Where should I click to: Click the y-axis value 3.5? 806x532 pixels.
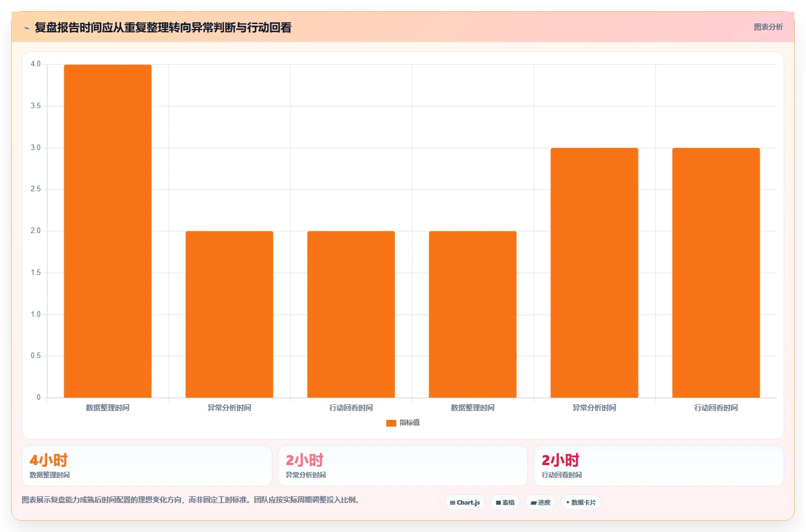tap(36, 106)
